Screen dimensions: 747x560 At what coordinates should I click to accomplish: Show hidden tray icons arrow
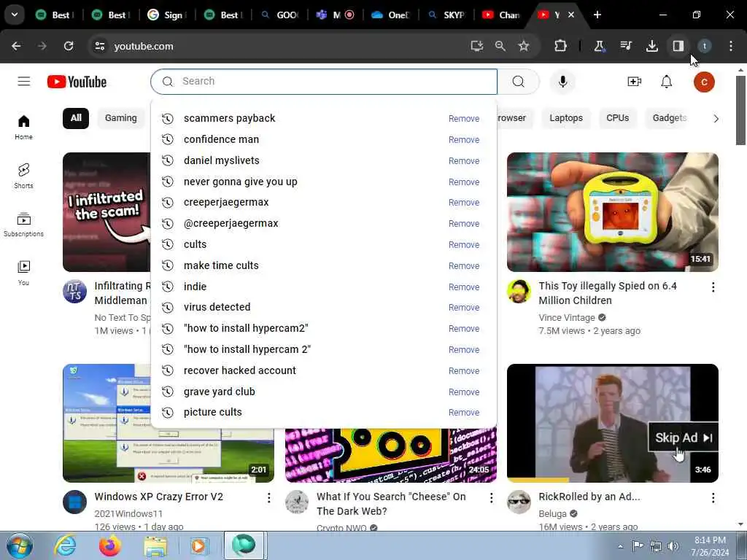coord(620,546)
